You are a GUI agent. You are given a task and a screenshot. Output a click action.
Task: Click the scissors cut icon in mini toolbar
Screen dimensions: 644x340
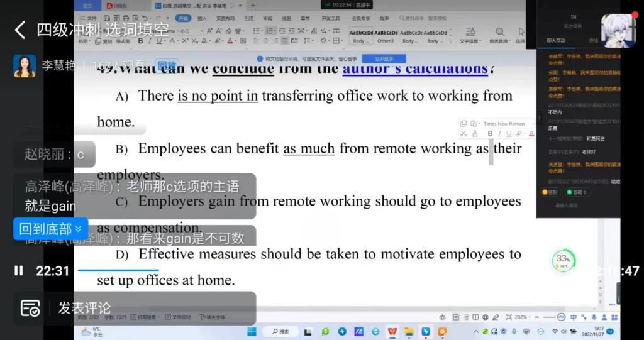[464, 133]
